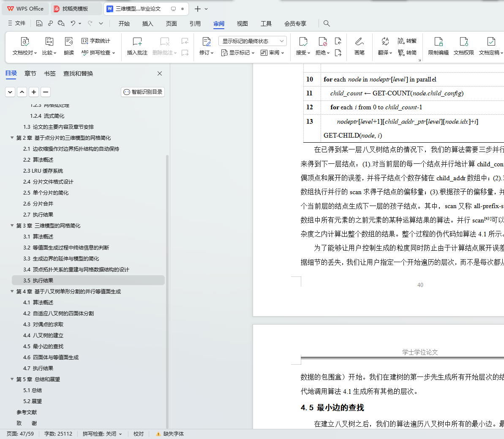Add a new document tab with plus

(198, 9)
